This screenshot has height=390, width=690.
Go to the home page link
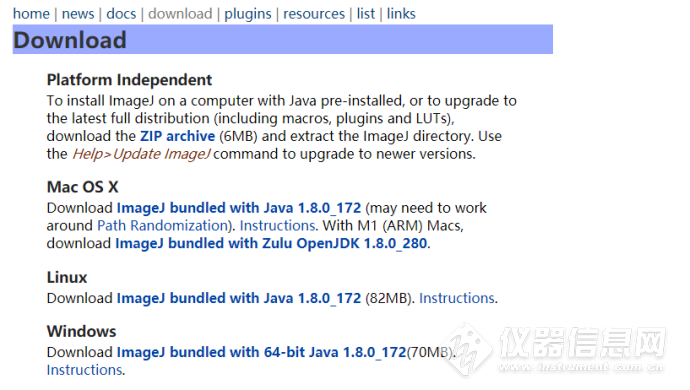click(31, 14)
